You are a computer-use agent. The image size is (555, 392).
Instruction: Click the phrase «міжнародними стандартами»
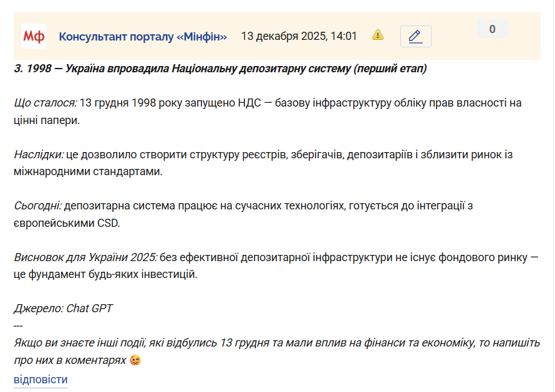coord(87,171)
